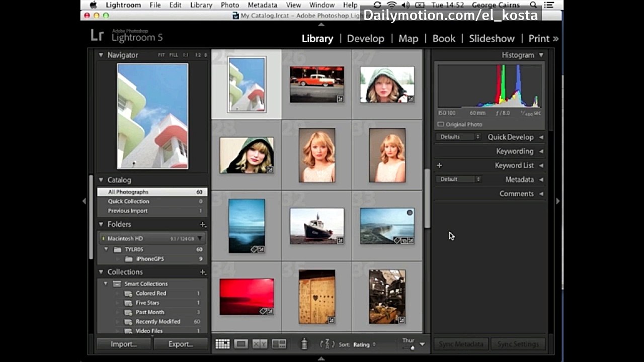644x362 pixels.
Task: Hide the right panel group arrow
Action: pyautogui.click(x=557, y=201)
